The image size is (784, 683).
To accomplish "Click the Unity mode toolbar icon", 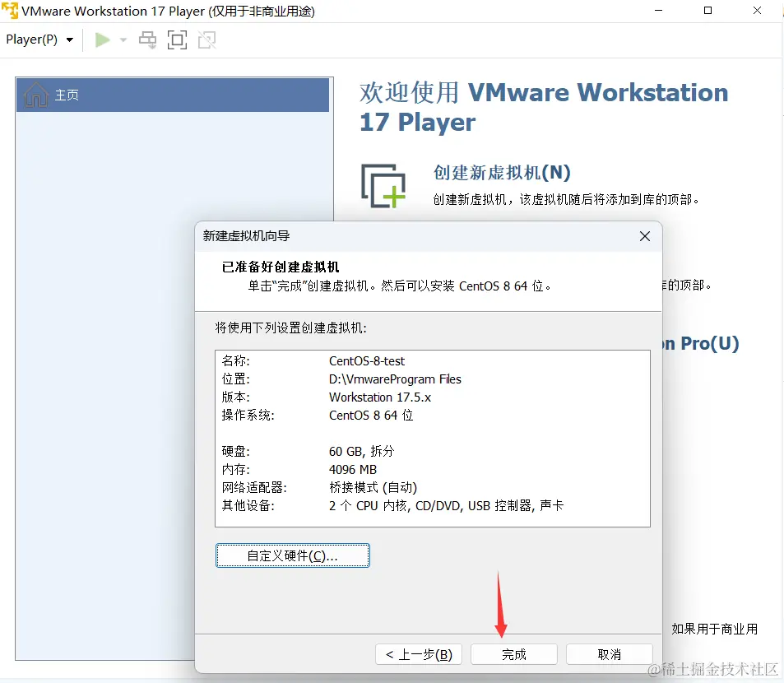I will point(206,39).
